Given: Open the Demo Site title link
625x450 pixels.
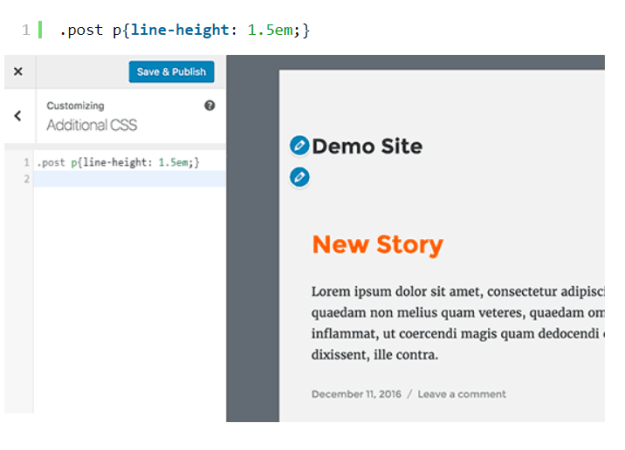Looking at the screenshot, I should (367, 146).
